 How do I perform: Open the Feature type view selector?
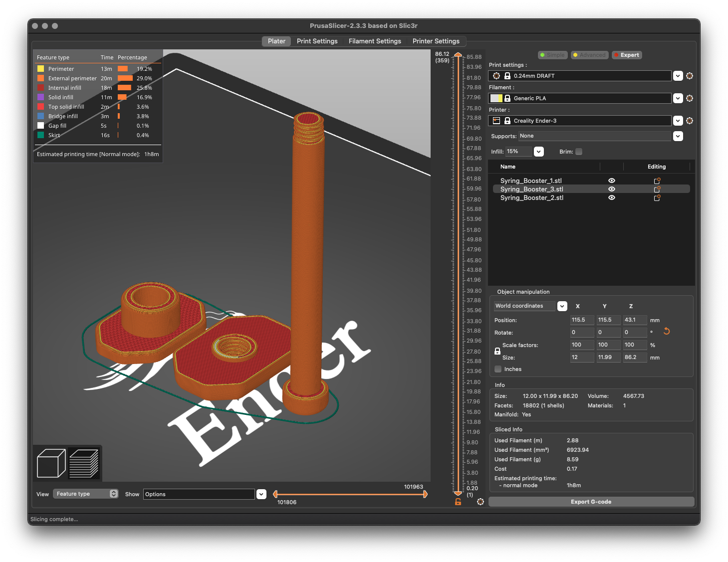(x=86, y=494)
